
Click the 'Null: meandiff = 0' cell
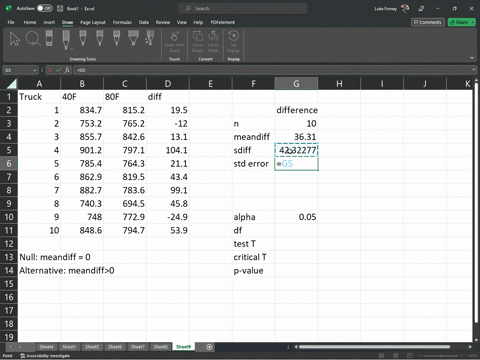click(x=39, y=257)
